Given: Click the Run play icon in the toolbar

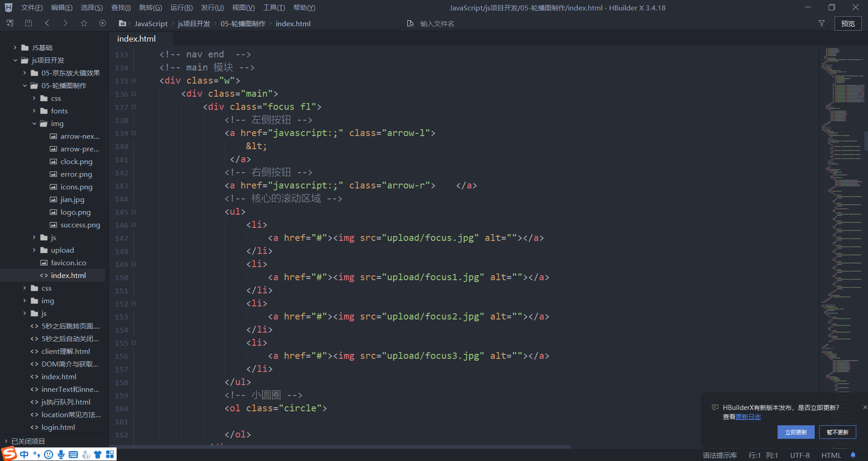Looking at the screenshot, I should coord(103,23).
